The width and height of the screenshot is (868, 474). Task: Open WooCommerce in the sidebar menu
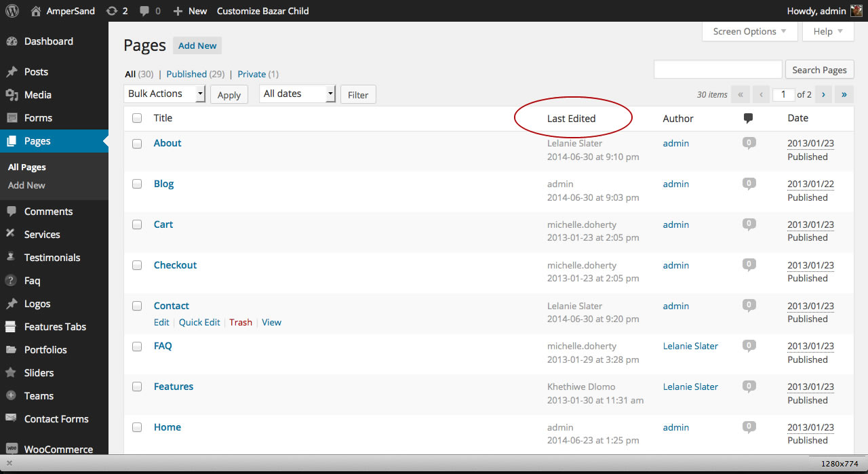click(x=58, y=449)
